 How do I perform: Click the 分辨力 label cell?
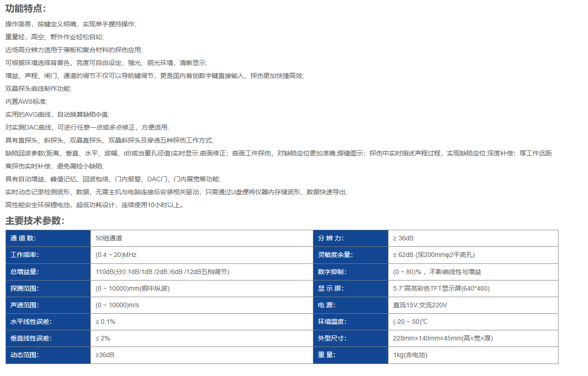pyautogui.click(x=350, y=239)
